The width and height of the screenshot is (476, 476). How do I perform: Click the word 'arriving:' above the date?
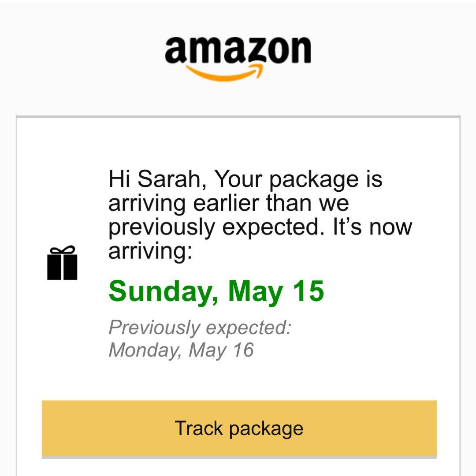tap(150, 250)
